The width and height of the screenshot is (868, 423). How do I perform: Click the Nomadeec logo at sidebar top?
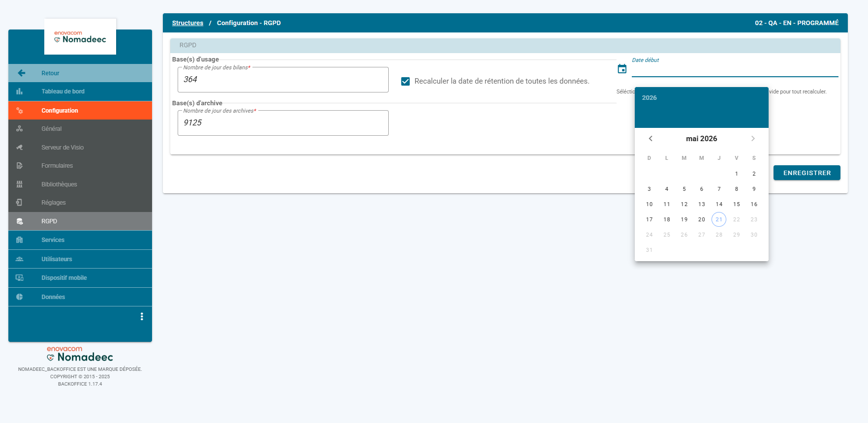click(x=80, y=37)
